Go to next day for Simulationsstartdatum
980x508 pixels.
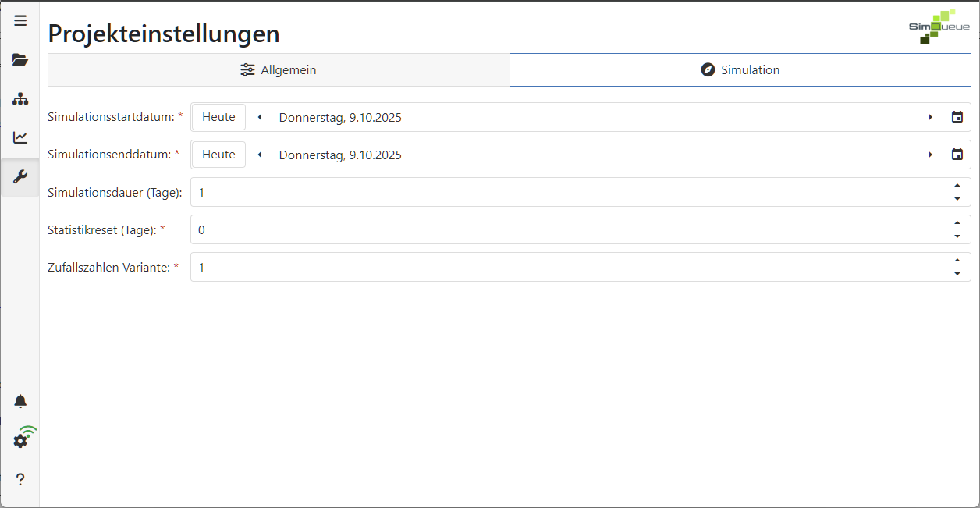click(930, 117)
